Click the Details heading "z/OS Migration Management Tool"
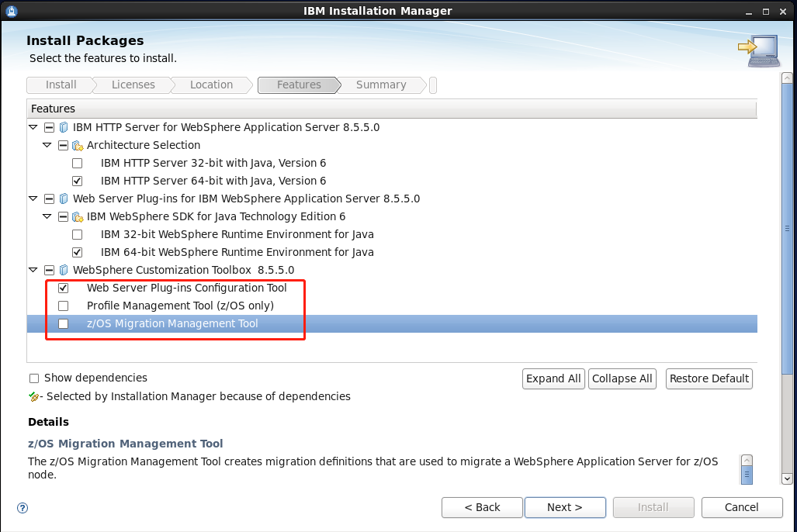Viewport: 797px width, 532px height. click(126, 444)
